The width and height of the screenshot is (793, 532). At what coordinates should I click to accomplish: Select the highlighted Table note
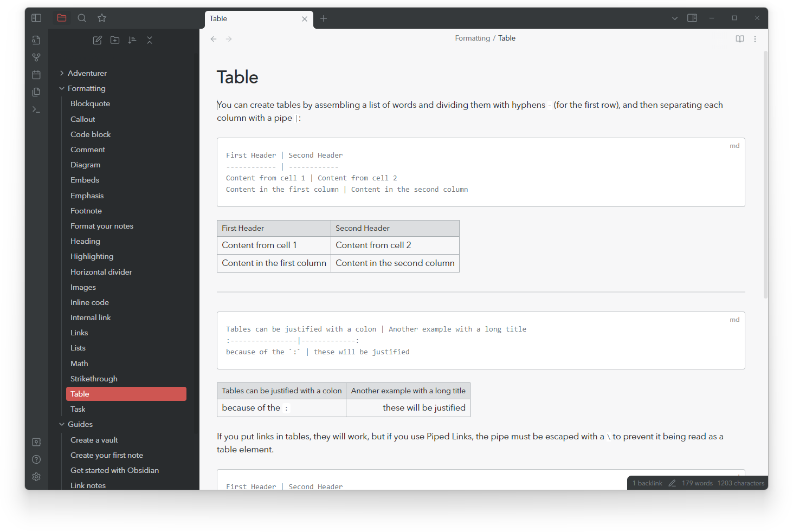point(126,394)
